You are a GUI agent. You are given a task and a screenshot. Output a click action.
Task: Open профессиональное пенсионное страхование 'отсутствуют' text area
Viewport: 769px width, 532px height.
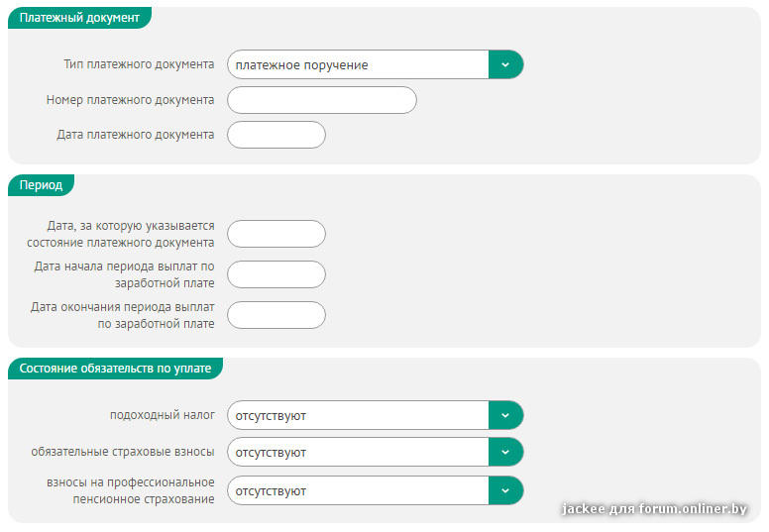pyautogui.click(x=358, y=490)
